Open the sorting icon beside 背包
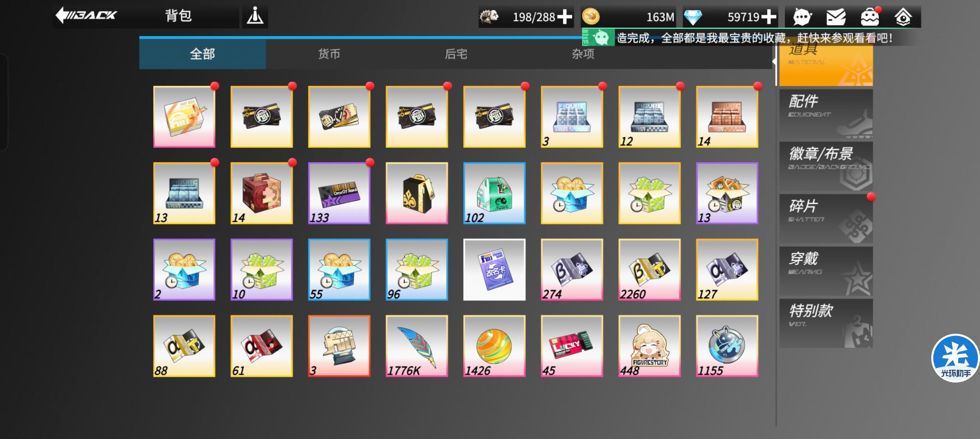 255,17
